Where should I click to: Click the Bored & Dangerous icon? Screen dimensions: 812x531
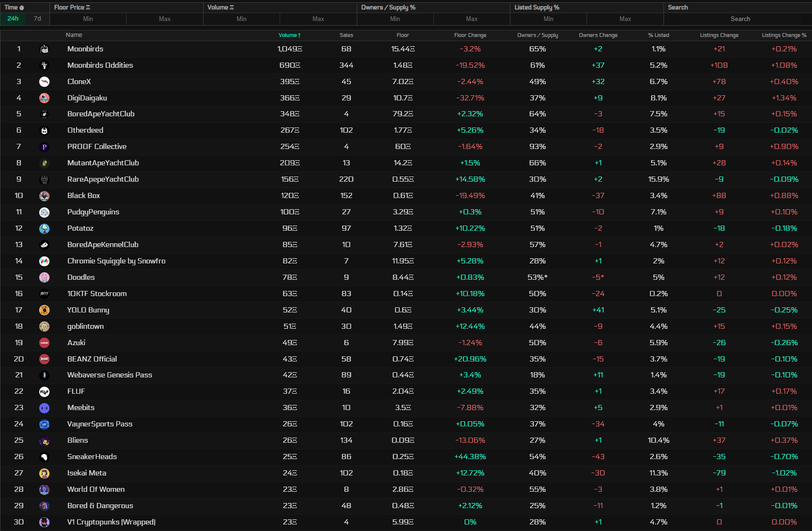pos(44,506)
